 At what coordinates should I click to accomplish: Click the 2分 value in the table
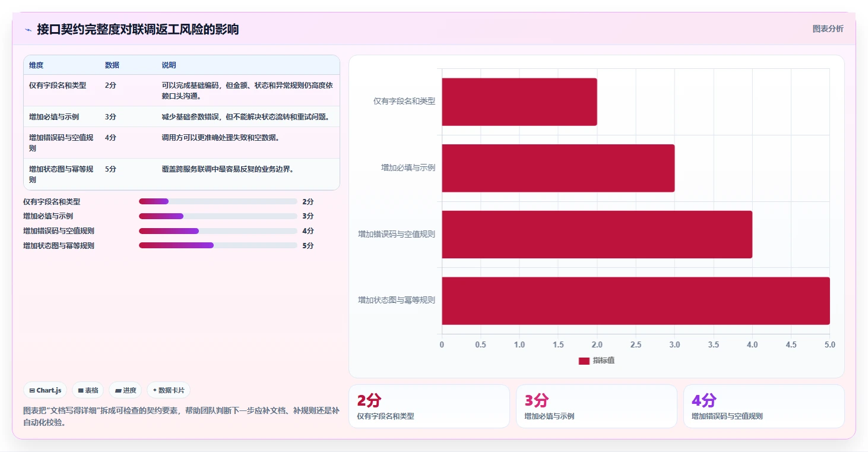coord(110,86)
